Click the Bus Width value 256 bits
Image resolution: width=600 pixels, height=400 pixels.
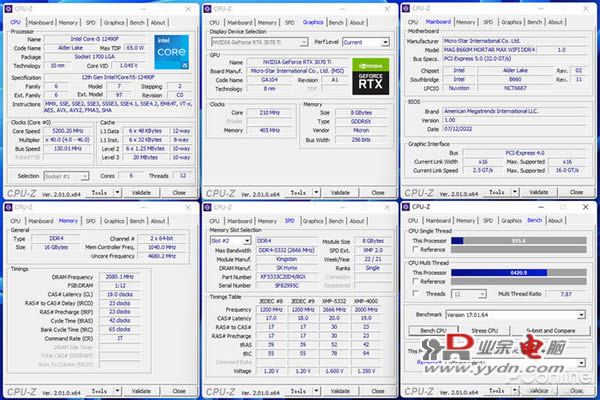[x=361, y=140]
